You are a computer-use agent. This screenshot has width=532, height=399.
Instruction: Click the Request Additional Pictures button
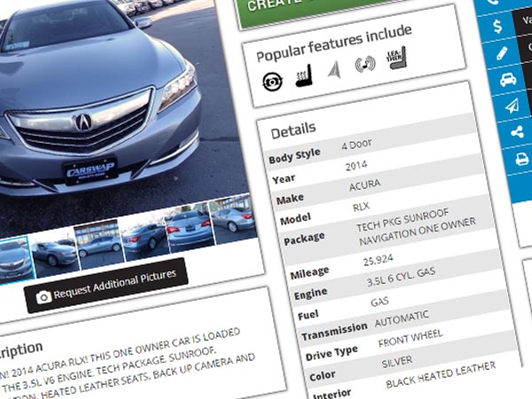coord(106,286)
